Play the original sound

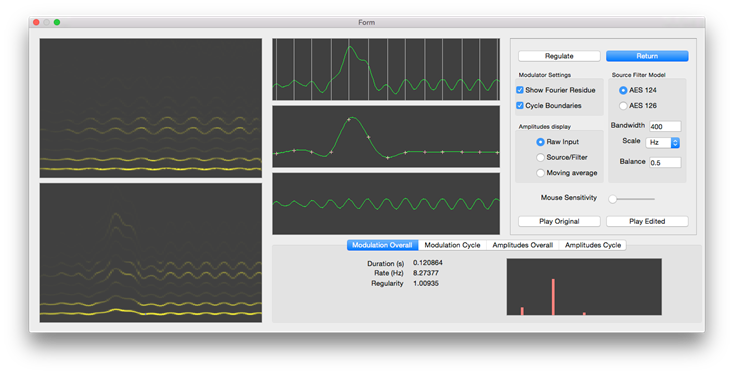(x=559, y=221)
